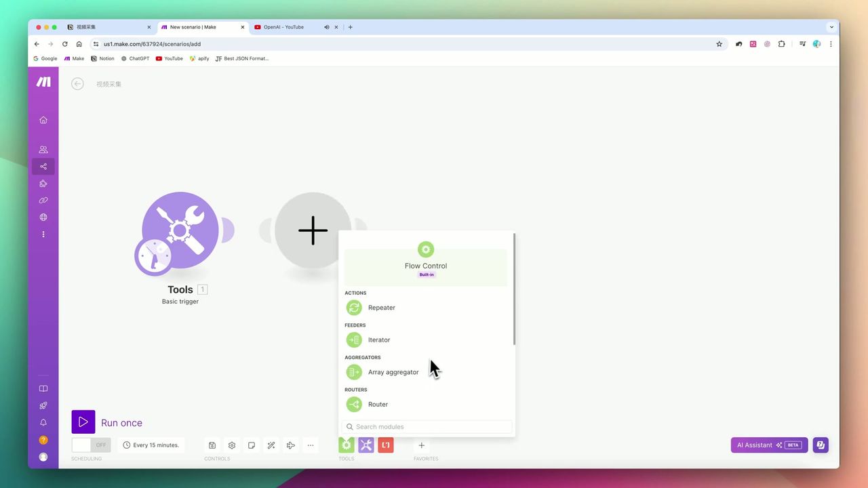Click the module list scrollbar

tap(514, 289)
